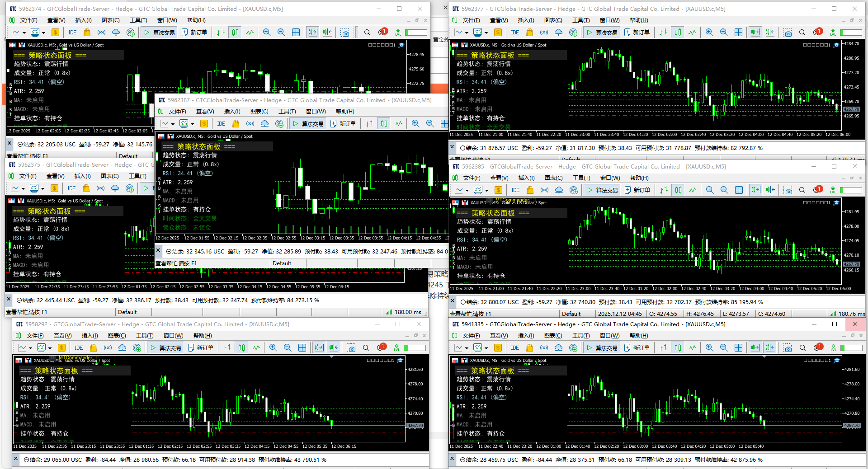Click the LVL icon in window 5962377

832,33
